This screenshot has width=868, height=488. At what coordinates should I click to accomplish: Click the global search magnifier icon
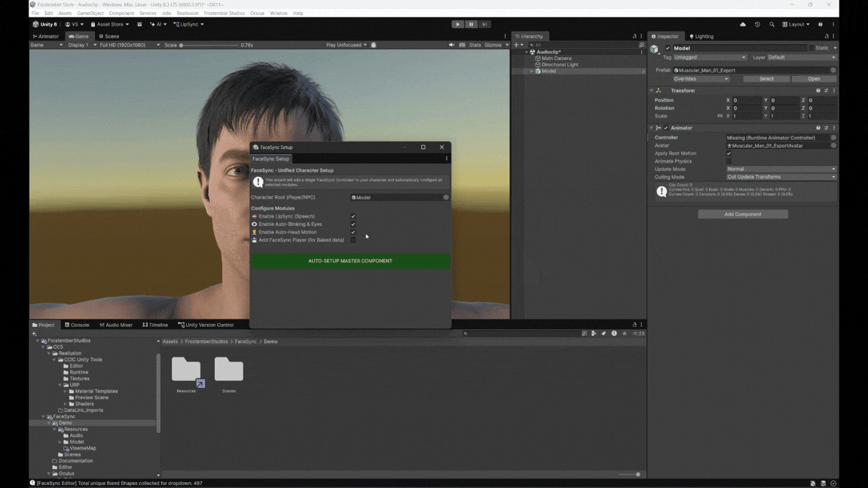click(772, 24)
